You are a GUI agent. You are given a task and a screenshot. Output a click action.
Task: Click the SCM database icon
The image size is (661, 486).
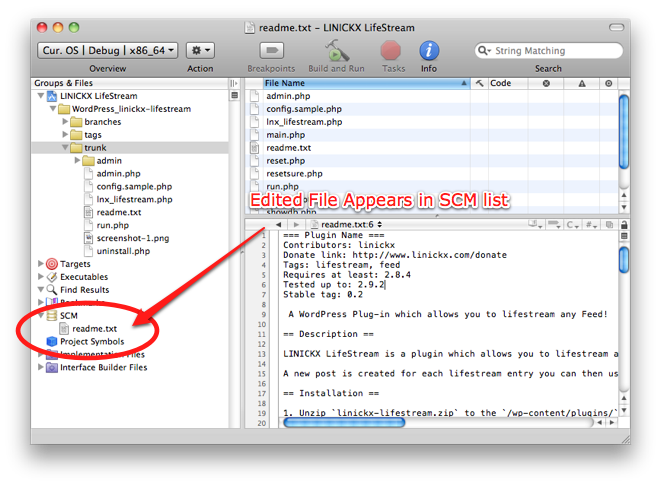52,316
